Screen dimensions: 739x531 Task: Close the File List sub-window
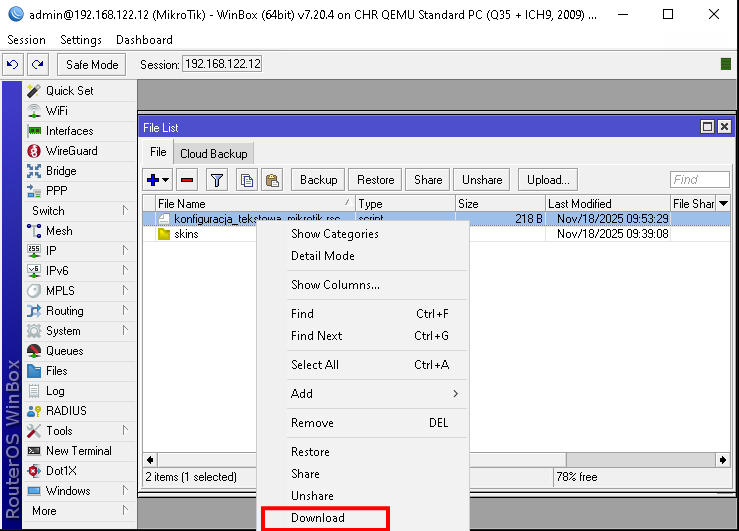pyautogui.click(x=724, y=127)
